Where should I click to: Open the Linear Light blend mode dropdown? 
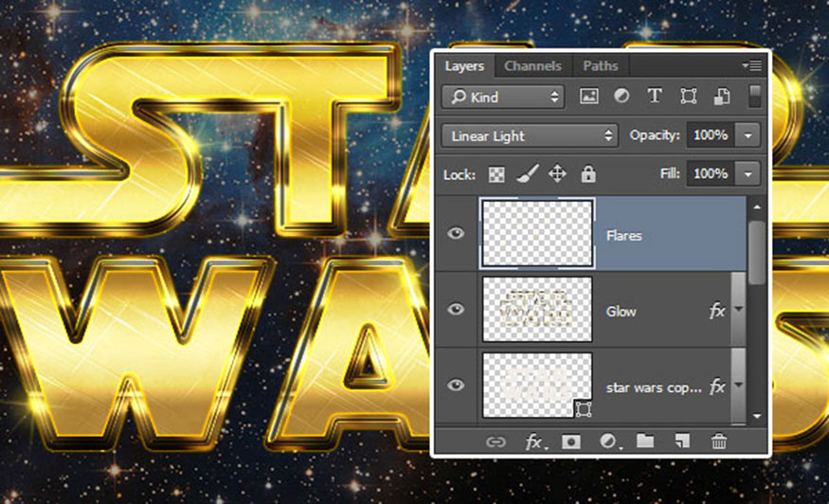pyautogui.click(x=530, y=135)
